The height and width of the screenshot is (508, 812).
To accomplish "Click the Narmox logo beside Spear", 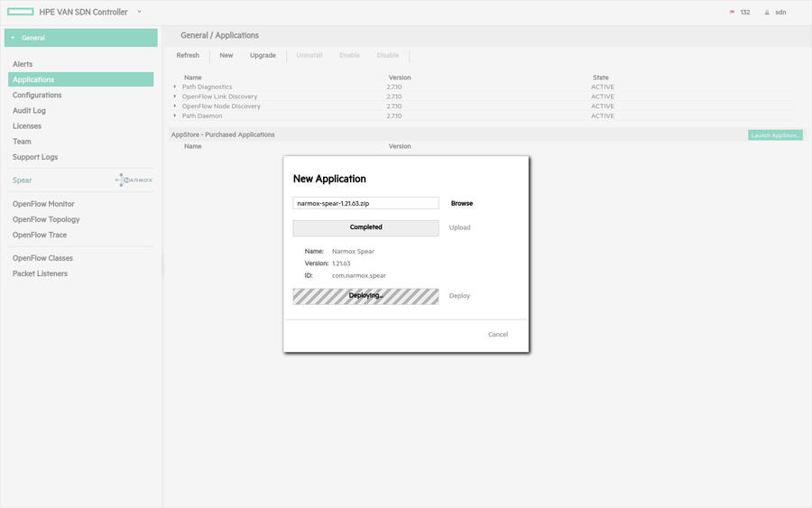I will [134, 180].
